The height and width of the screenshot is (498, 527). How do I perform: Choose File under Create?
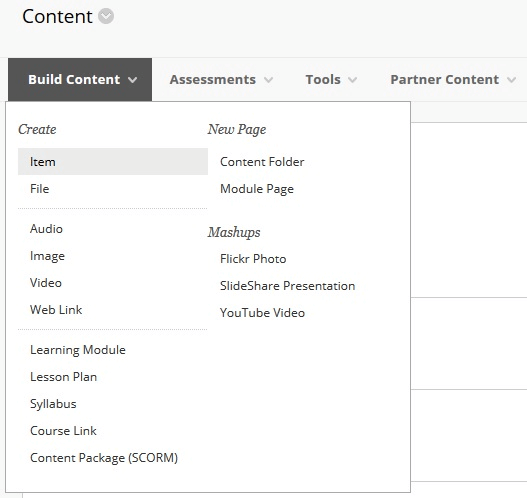(40, 189)
